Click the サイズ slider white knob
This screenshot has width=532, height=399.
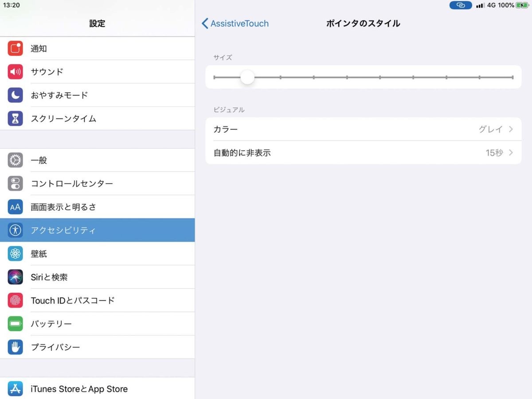(x=247, y=77)
